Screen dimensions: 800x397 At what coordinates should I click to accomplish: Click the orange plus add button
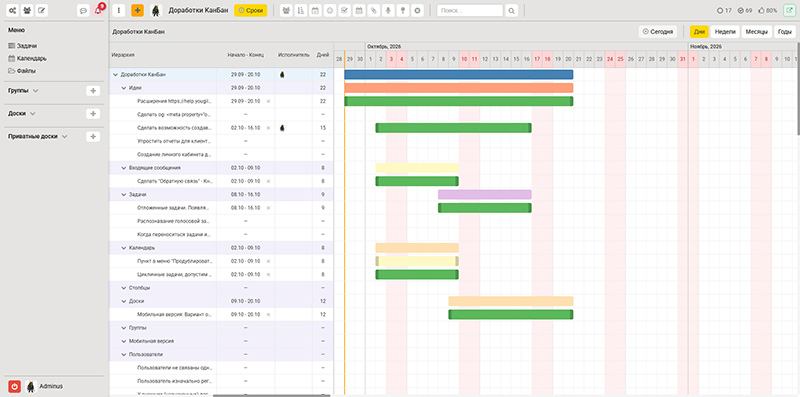click(137, 10)
